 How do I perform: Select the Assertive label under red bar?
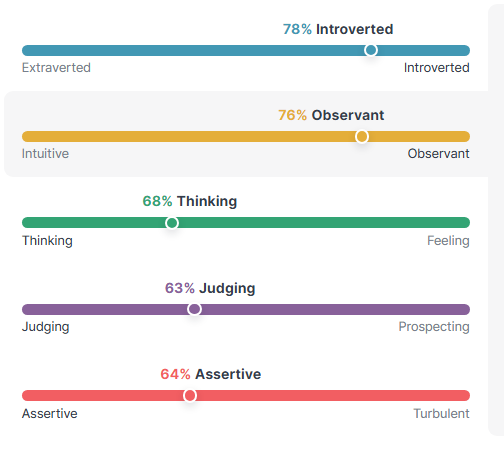[x=50, y=414]
